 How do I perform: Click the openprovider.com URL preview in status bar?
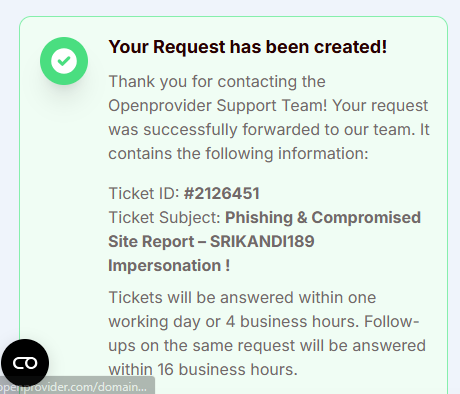coord(73,387)
